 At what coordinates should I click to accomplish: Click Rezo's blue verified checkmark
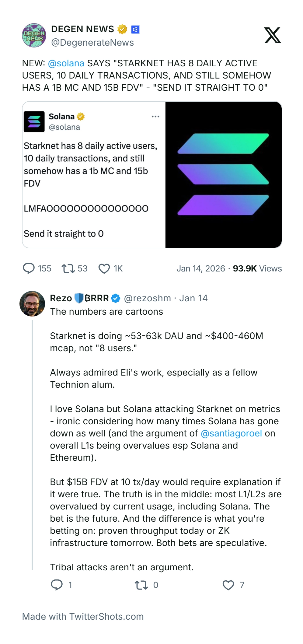click(x=116, y=298)
